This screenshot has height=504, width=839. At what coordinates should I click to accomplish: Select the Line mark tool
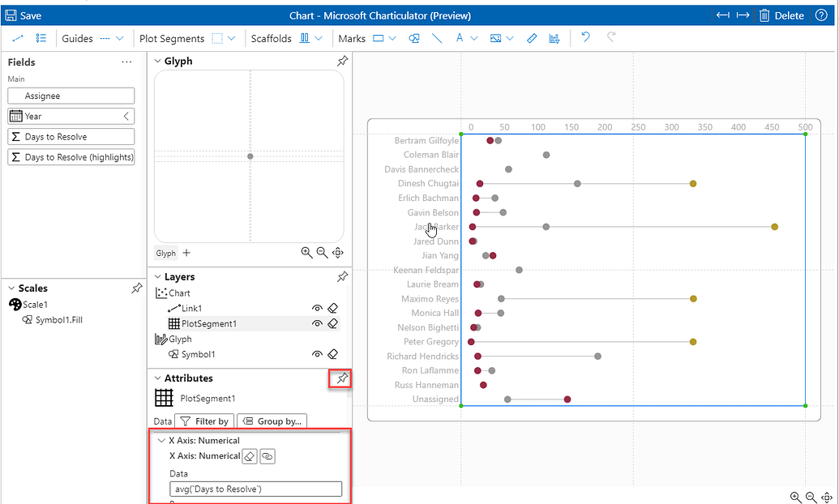point(438,38)
